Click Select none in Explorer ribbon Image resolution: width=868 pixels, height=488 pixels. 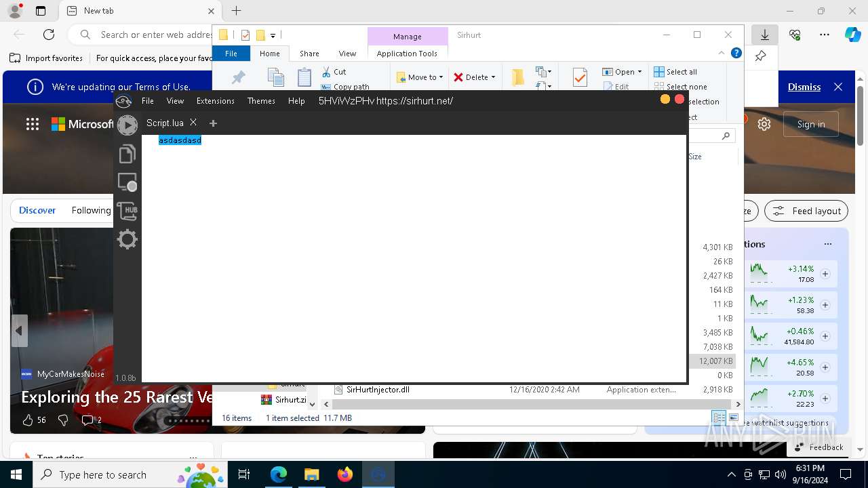click(681, 87)
